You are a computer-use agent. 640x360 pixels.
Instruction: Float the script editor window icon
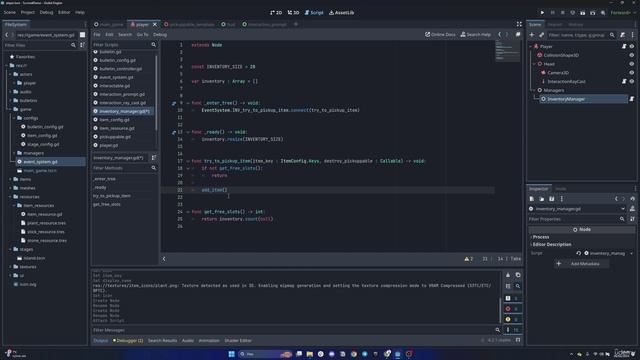click(x=518, y=35)
